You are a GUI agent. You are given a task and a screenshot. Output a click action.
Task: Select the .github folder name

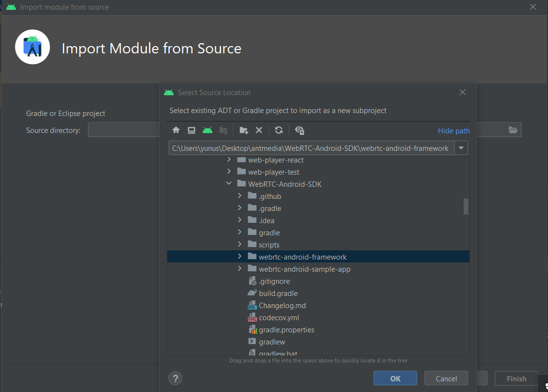click(x=270, y=196)
